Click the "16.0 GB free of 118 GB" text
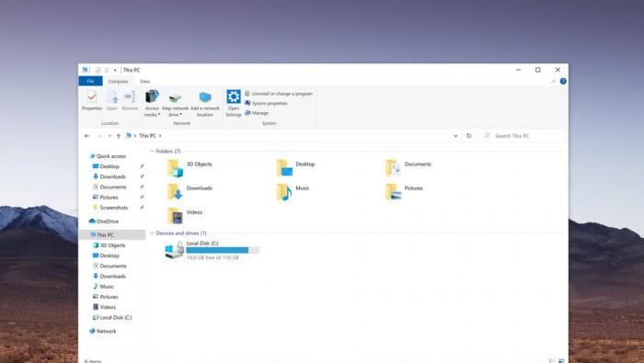Image resolution: width=644 pixels, height=363 pixels. pyautogui.click(x=213, y=257)
